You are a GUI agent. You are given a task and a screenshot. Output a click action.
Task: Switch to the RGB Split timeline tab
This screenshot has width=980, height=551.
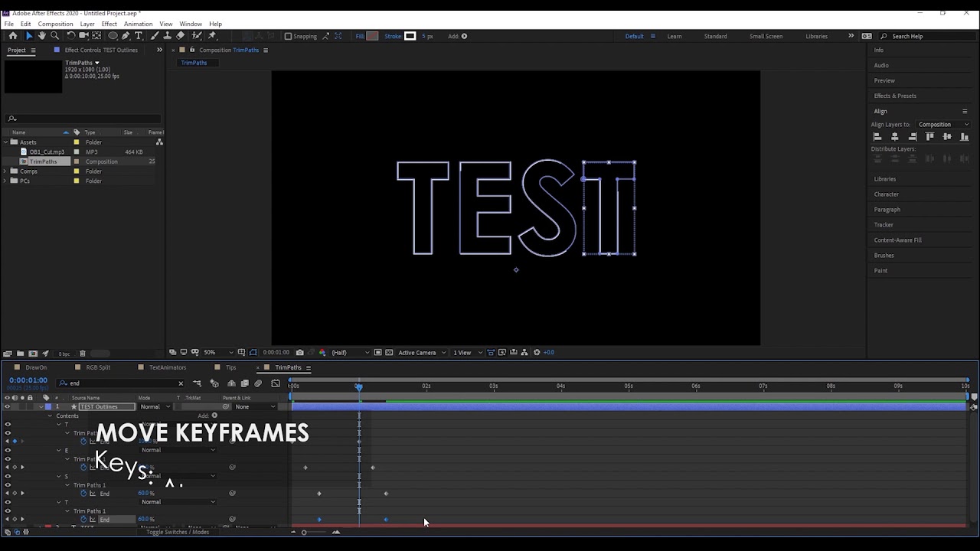pyautogui.click(x=98, y=367)
